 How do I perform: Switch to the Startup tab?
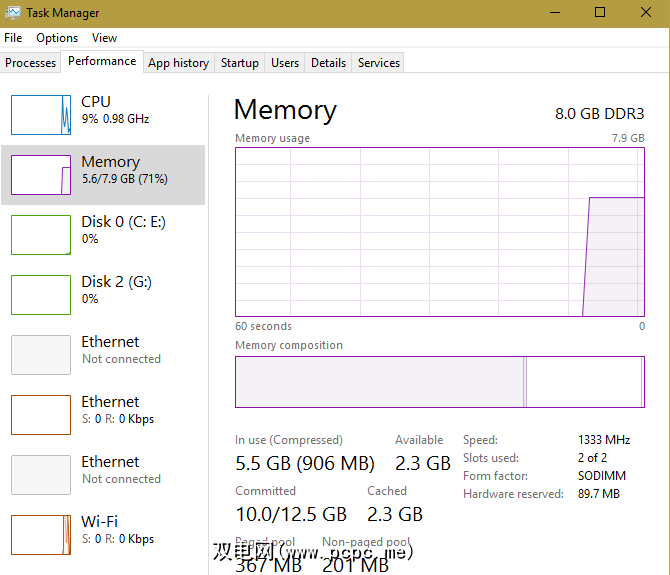(x=240, y=63)
